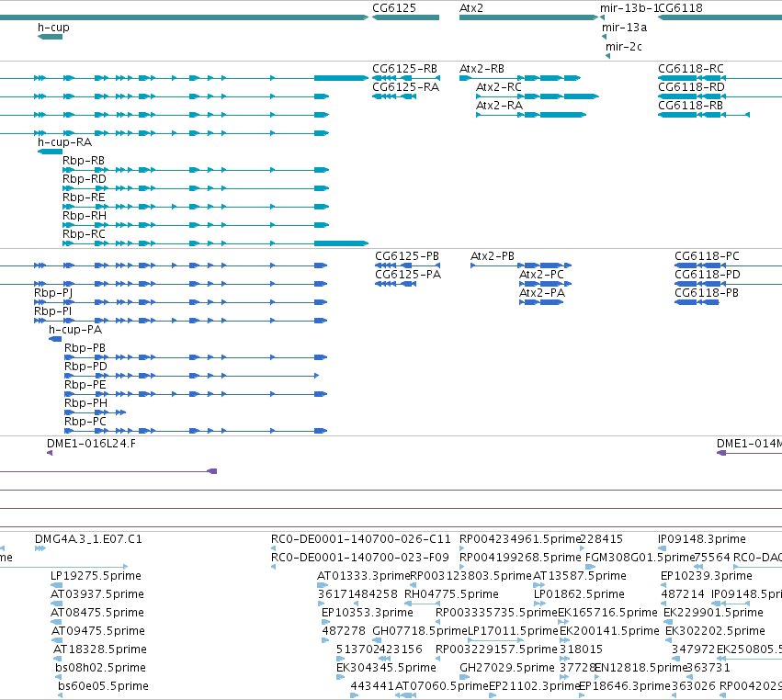The width and height of the screenshot is (782, 700).
Task: Select EST EK302202.5prime label
Action: pyautogui.click(x=715, y=631)
